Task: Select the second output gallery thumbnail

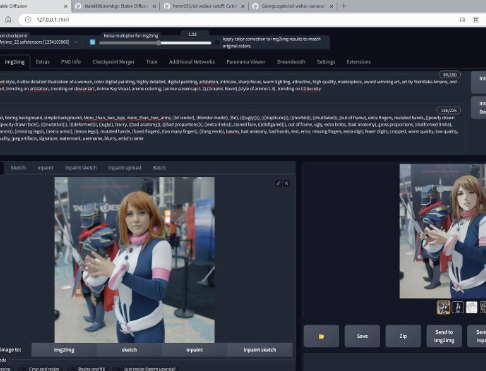Action: tap(458, 307)
